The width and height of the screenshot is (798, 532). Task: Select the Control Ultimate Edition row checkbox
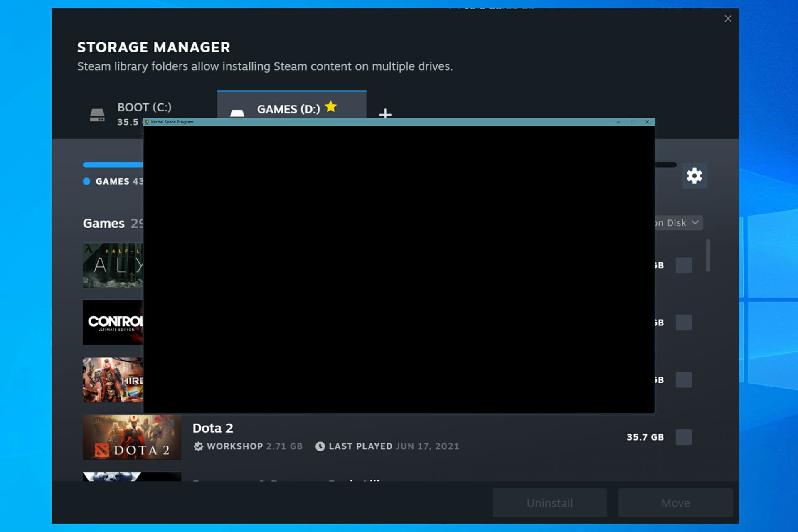point(683,323)
